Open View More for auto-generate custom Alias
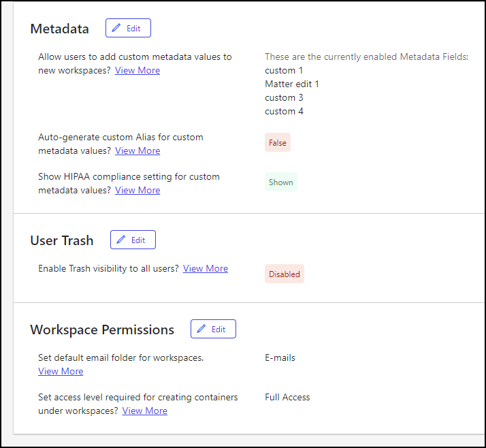Image resolution: width=486 pixels, height=448 pixels. [x=137, y=150]
